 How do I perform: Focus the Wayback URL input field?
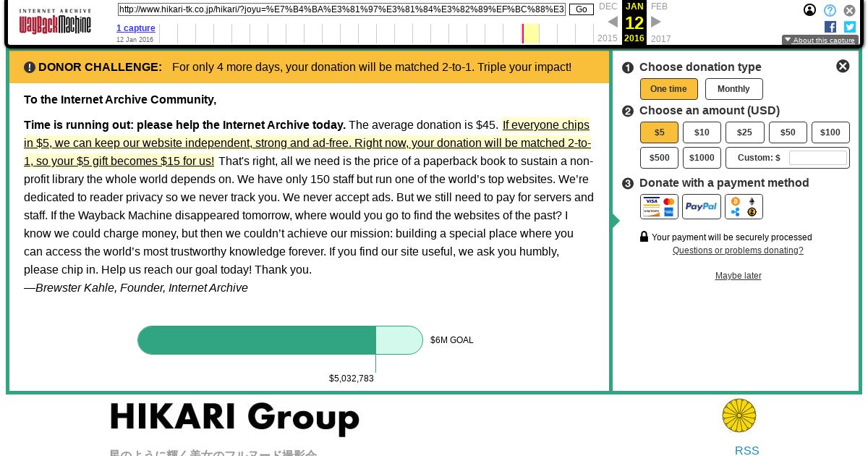click(341, 9)
